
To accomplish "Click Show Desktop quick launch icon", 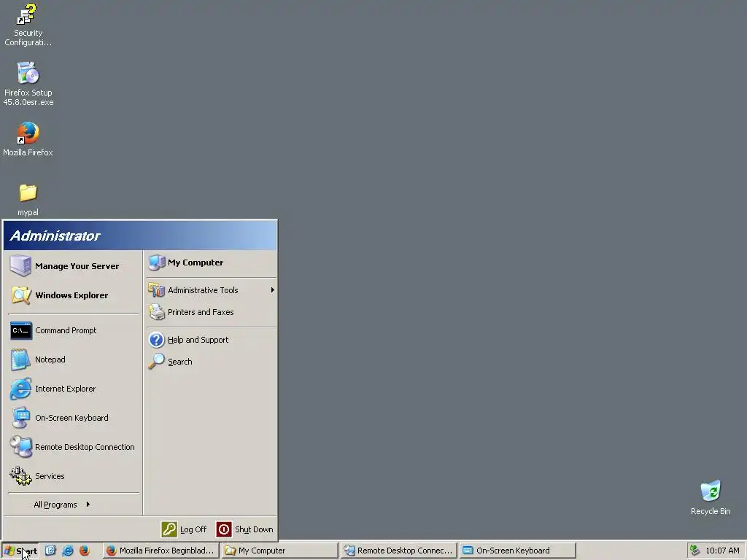I will click(x=50, y=551).
